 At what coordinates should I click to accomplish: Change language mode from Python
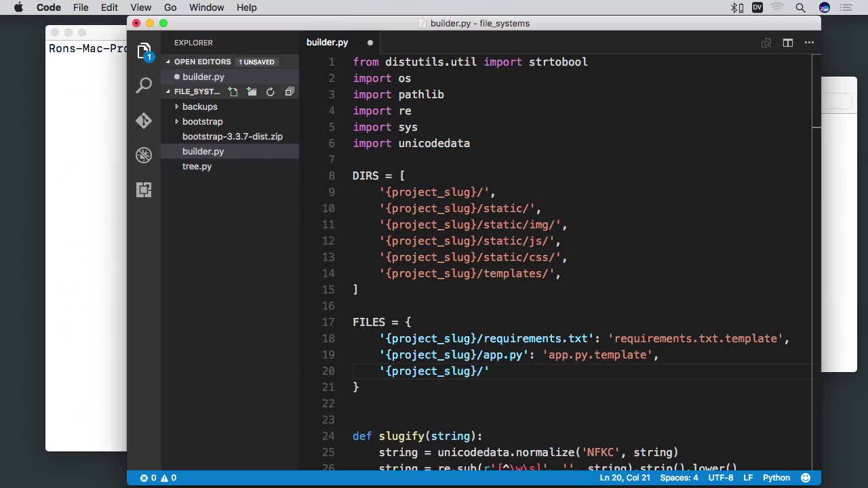tap(776, 478)
